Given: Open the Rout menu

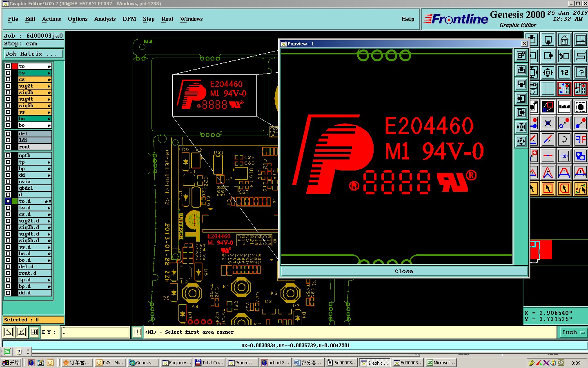Looking at the screenshot, I should (167, 19).
